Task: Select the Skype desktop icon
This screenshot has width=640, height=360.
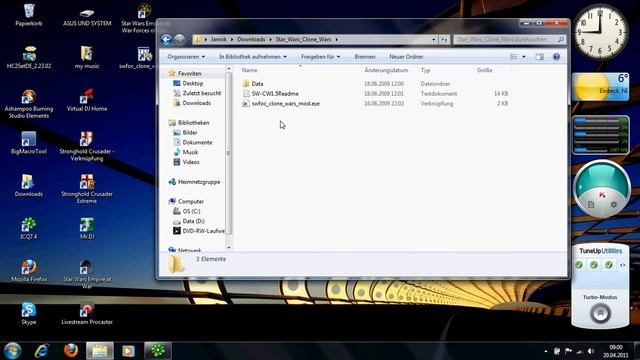Action: 29,313
